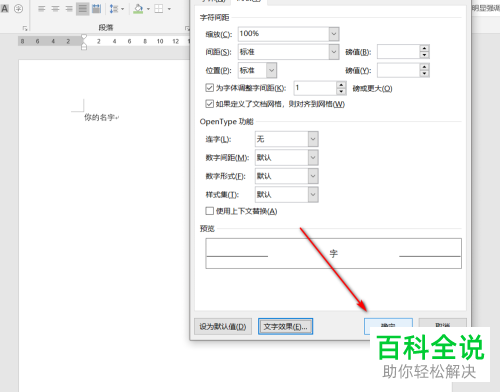
Task: Open the 数字间距 number spacing dropdown
Action: (313, 158)
